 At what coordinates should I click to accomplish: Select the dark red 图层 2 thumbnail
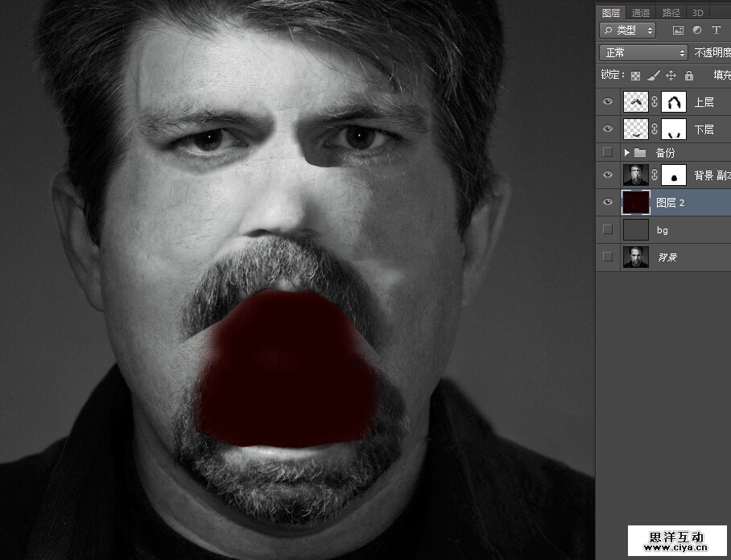point(635,203)
